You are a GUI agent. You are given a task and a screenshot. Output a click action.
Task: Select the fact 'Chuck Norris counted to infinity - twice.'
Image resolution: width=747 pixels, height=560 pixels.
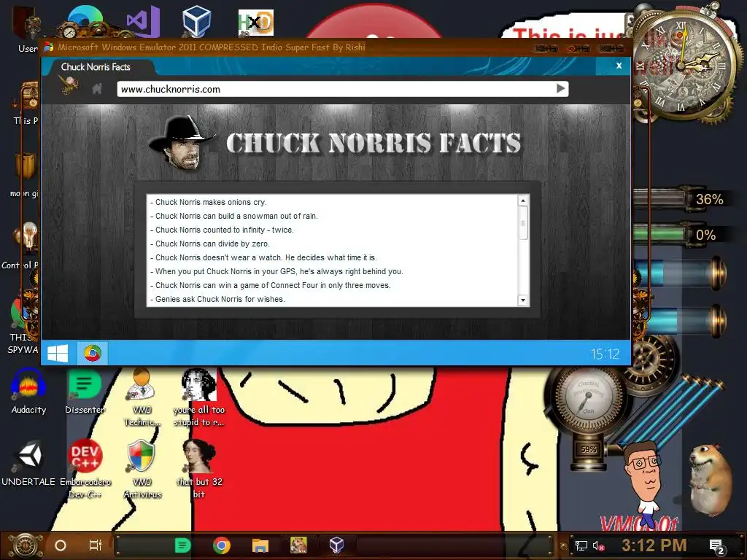point(222,230)
